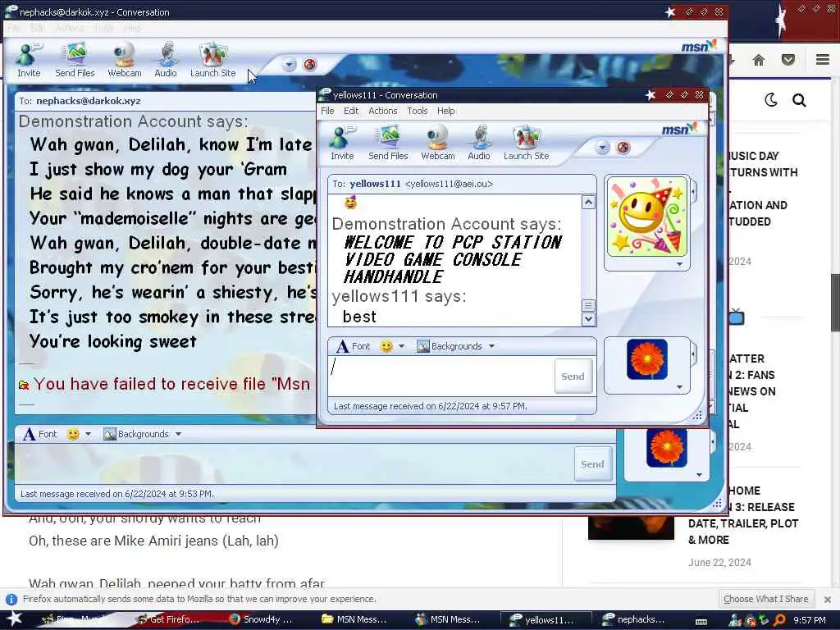Click Launch Site in yellows111 conversation

(526, 143)
